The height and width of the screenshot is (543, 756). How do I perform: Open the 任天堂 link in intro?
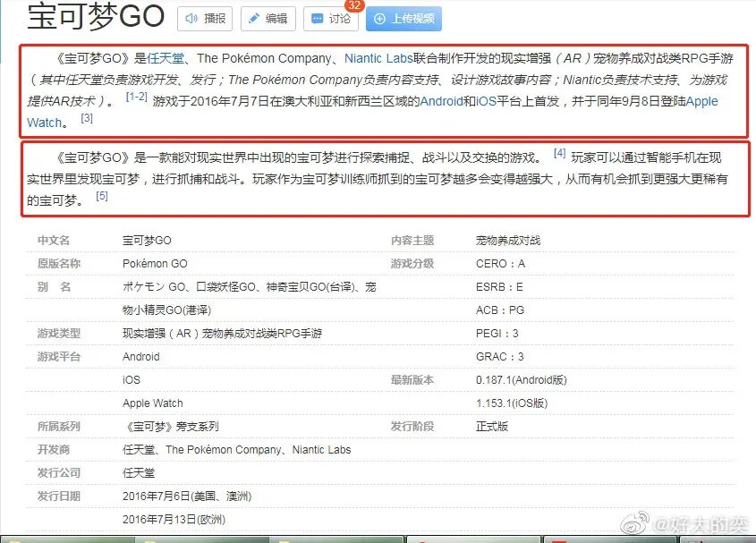click(x=166, y=58)
